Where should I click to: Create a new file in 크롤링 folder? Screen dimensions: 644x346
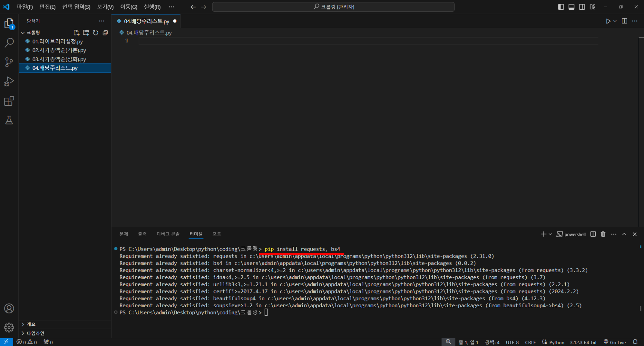(76, 33)
